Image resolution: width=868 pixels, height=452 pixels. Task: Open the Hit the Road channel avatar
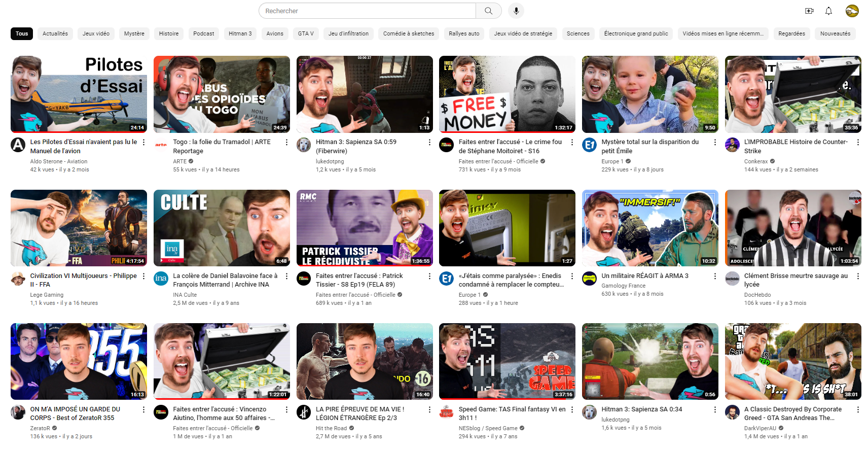coord(304,412)
